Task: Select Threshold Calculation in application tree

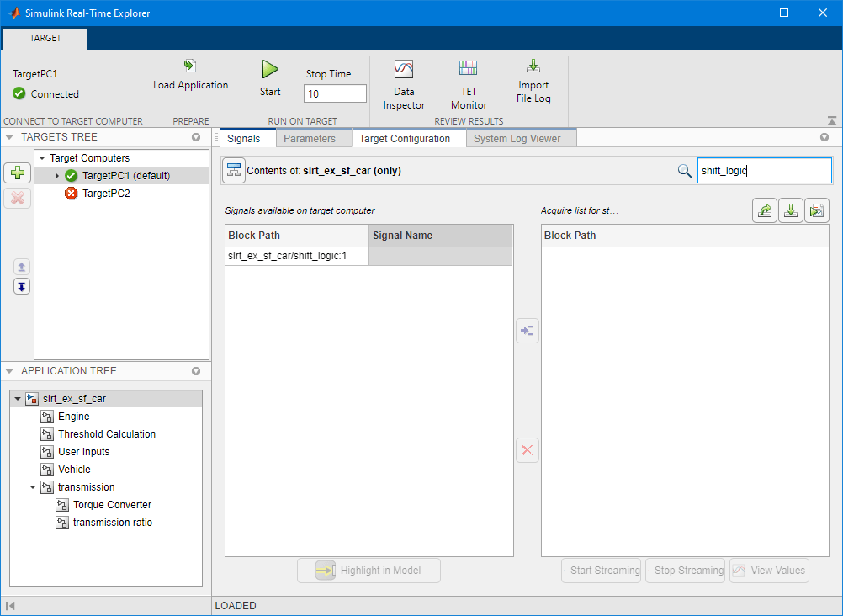Action: 107,434
